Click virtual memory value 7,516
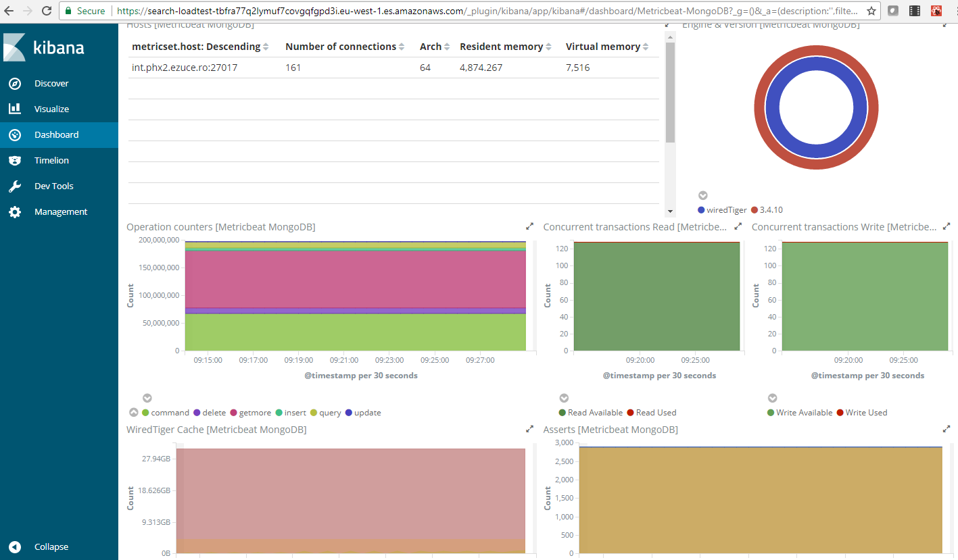The width and height of the screenshot is (958, 560). 578,68
